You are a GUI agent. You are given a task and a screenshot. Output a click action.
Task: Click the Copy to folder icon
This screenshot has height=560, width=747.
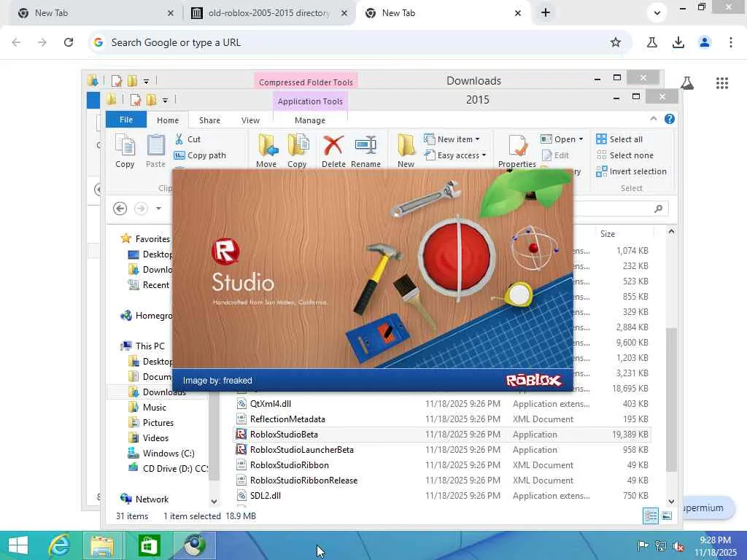coord(298,145)
